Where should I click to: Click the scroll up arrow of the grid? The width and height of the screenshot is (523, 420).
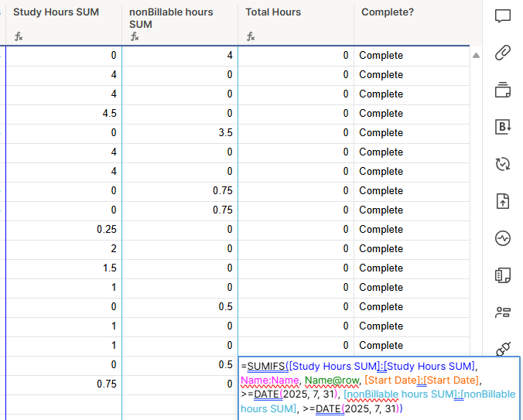[x=476, y=56]
